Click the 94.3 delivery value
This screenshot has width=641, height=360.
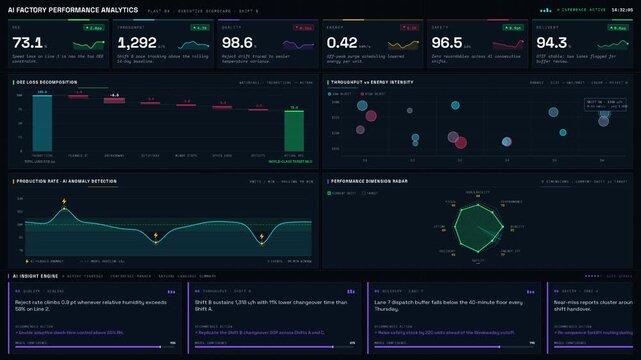click(x=551, y=42)
